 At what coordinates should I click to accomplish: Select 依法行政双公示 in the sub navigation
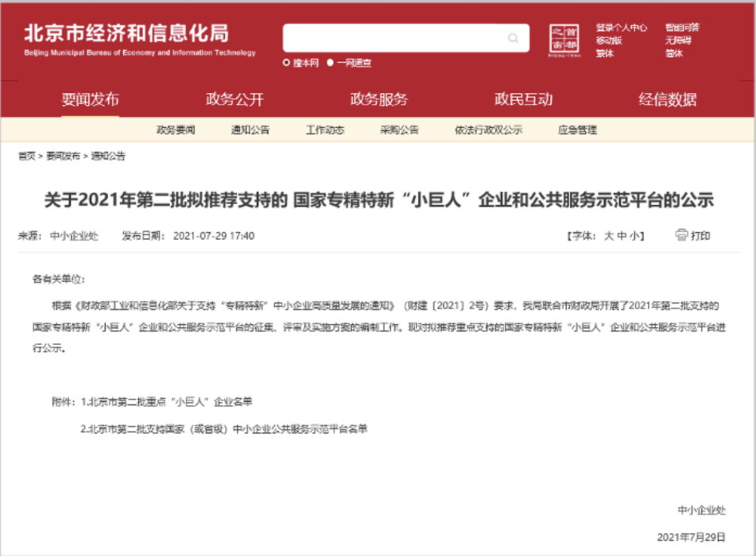click(488, 129)
